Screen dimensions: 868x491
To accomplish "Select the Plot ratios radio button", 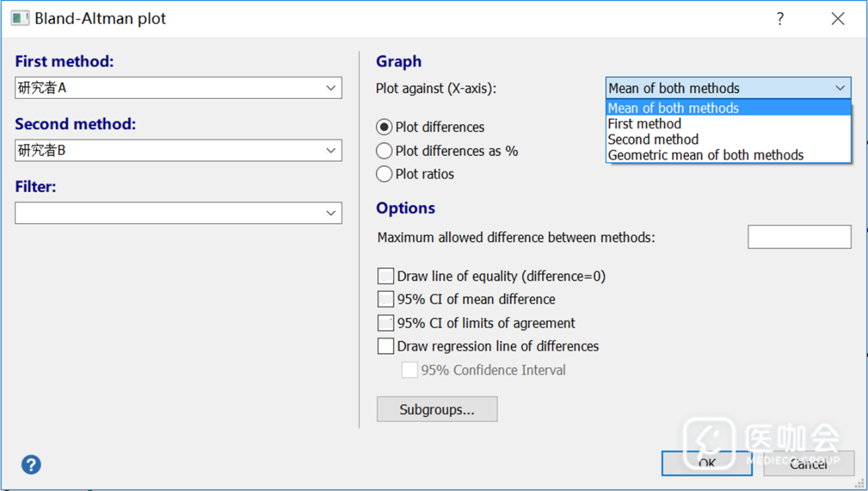I will 384,174.
